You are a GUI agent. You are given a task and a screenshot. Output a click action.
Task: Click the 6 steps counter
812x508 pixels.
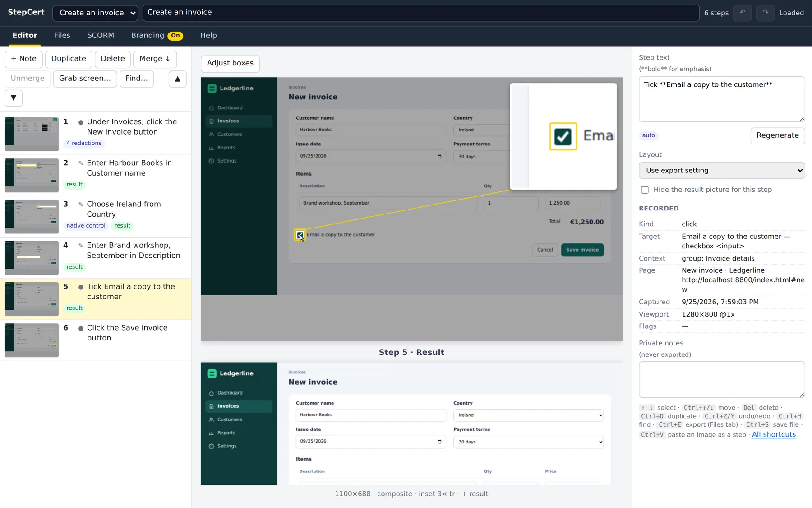pos(716,13)
